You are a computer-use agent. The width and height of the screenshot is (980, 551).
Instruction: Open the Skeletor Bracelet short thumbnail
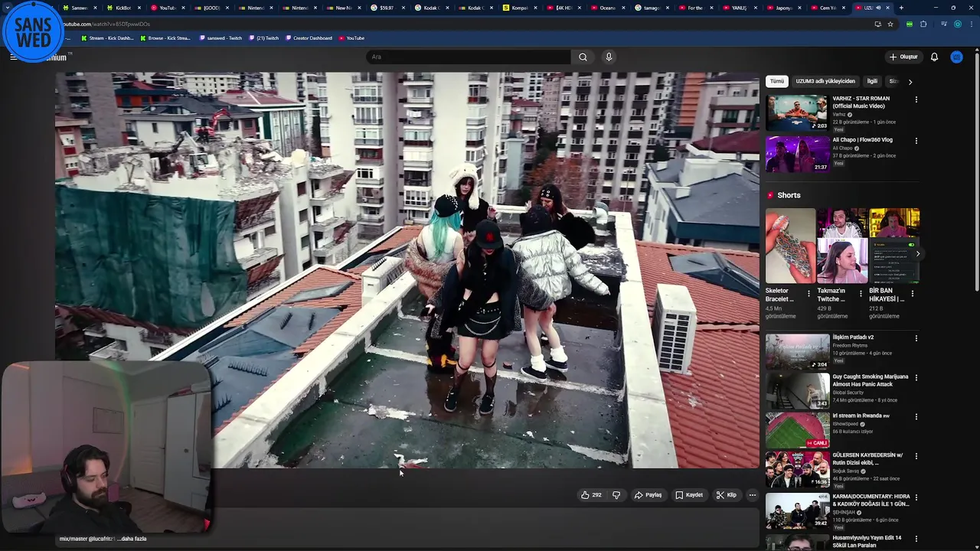point(790,246)
